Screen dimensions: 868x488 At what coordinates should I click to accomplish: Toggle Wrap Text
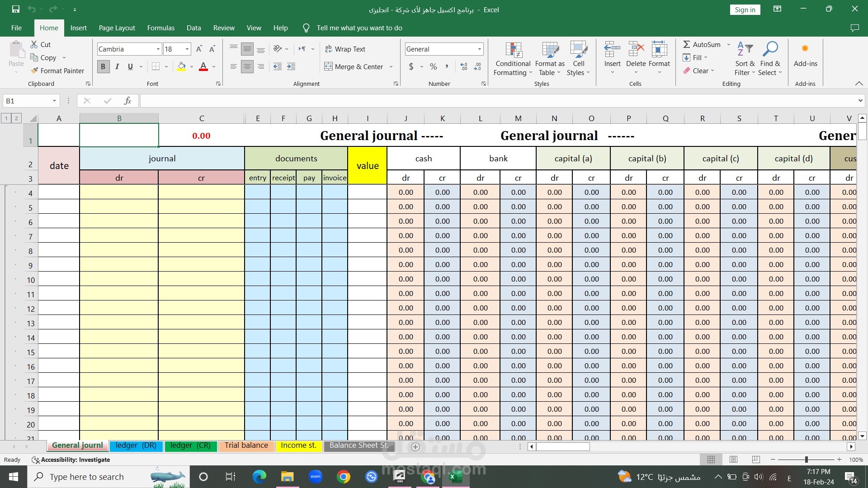pyautogui.click(x=345, y=49)
